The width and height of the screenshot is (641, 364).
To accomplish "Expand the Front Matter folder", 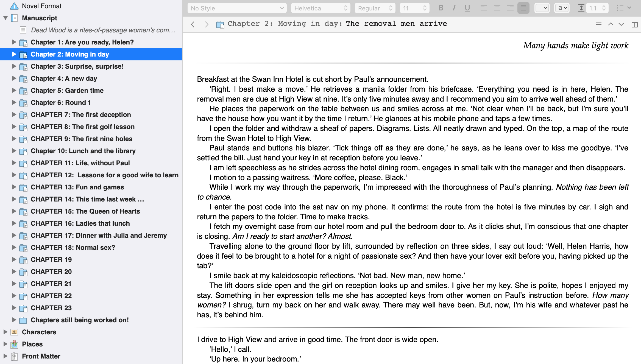I will tap(5, 356).
